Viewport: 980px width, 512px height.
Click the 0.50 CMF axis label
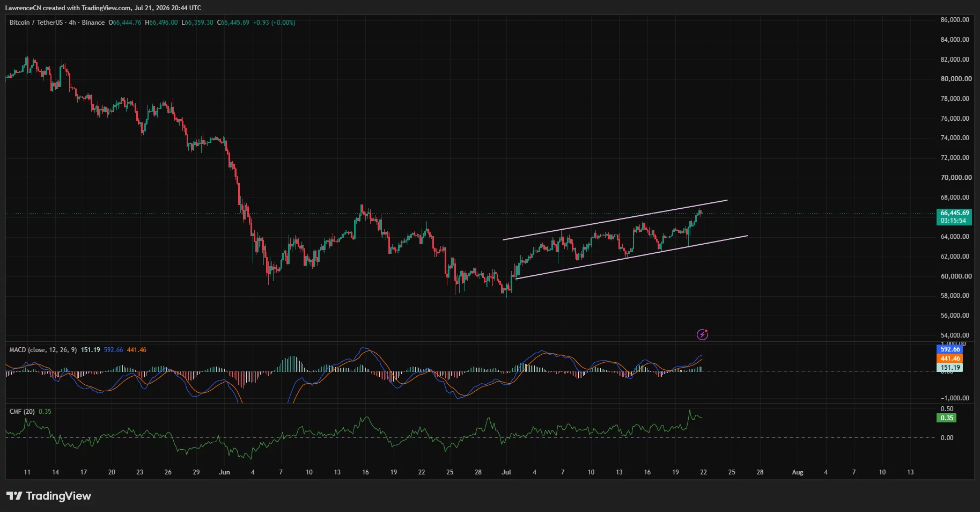click(x=947, y=409)
